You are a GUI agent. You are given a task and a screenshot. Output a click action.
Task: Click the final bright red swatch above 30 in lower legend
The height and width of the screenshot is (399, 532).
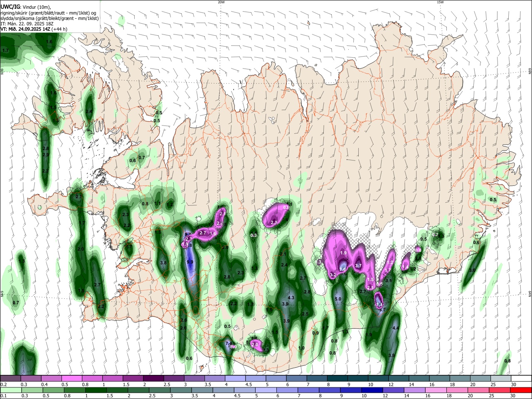(x=521, y=390)
